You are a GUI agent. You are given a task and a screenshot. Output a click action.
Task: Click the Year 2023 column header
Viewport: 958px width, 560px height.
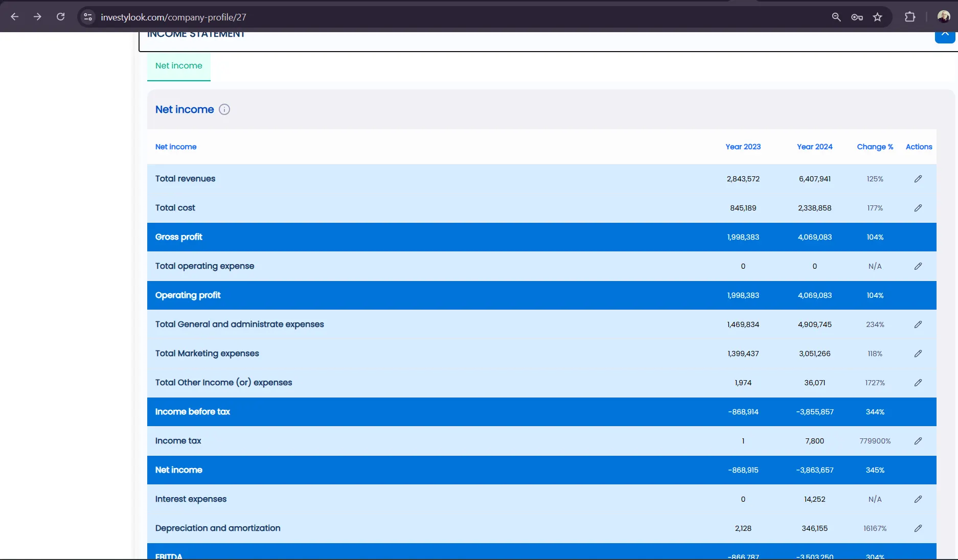coord(743,147)
